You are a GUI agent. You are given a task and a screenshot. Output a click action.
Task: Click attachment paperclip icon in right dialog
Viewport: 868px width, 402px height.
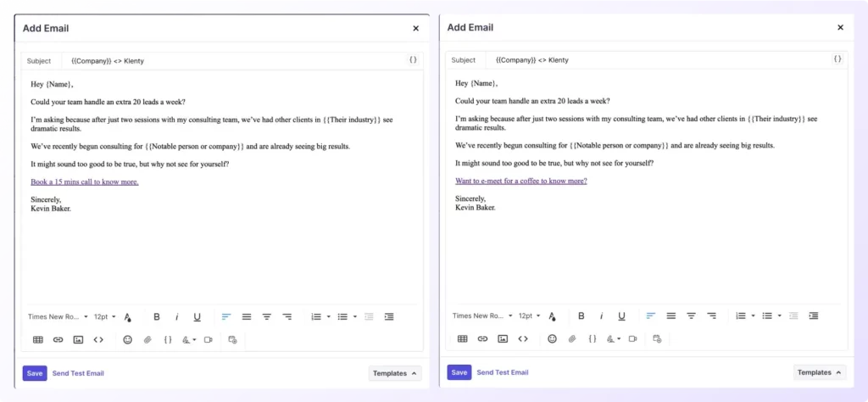click(x=572, y=338)
